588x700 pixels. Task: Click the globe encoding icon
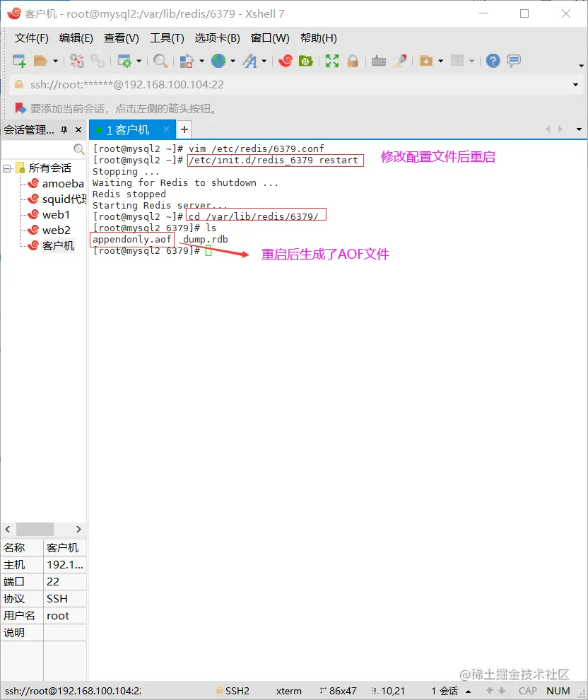pyautogui.click(x=218, y=61)
